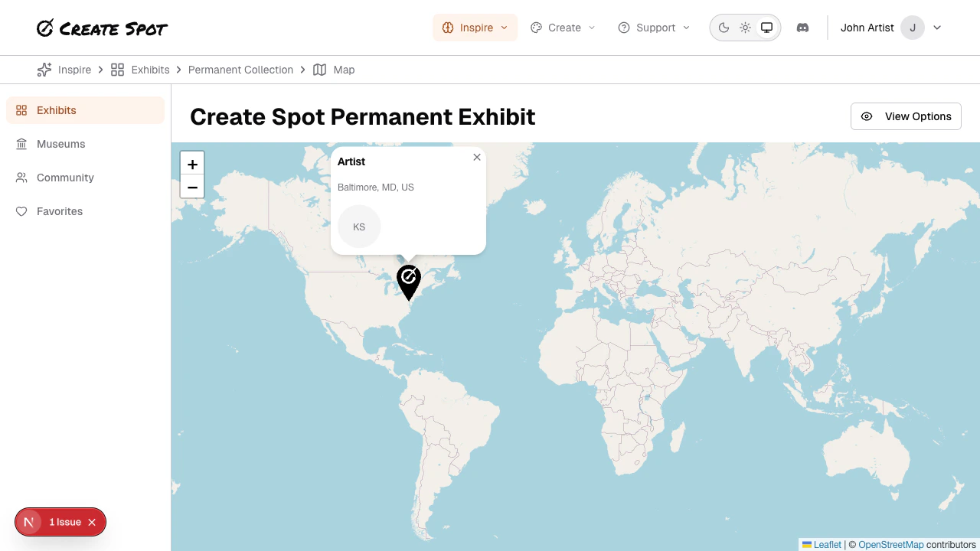Enable light theme with the sun toggle
This screenshot has height=551, width=980.
click(745, 27)
